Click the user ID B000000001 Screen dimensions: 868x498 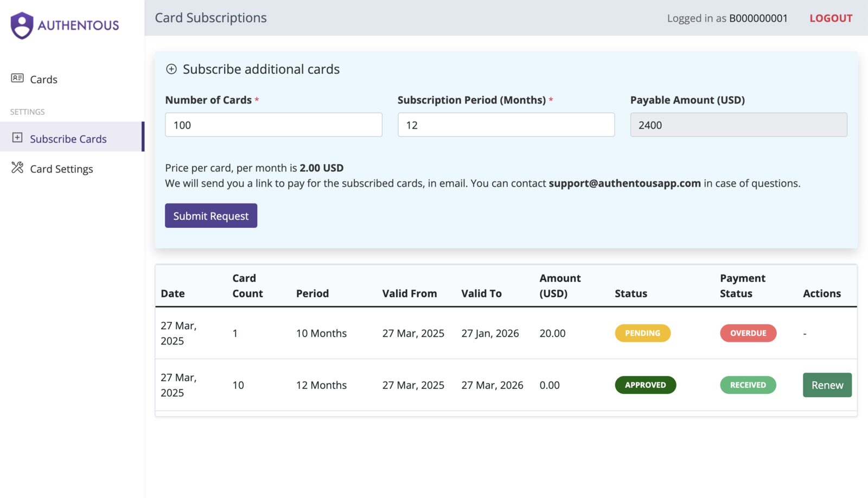[758, 18]
